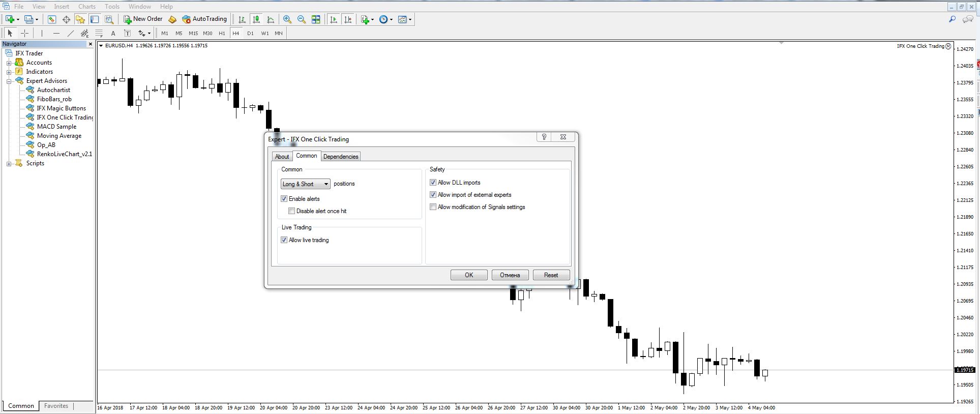
Task: Select the Trendline drawing tool
Action: tap(70, 33)
